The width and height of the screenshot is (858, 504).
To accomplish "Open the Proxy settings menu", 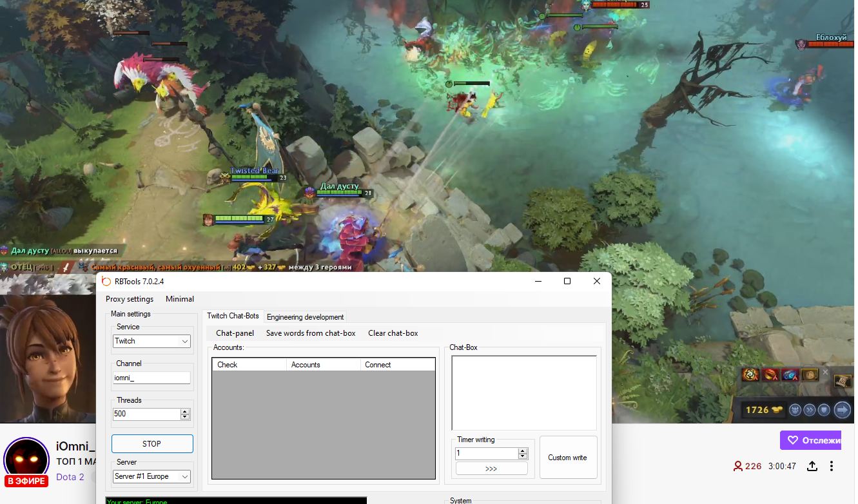I will click(x=130, y=299).
